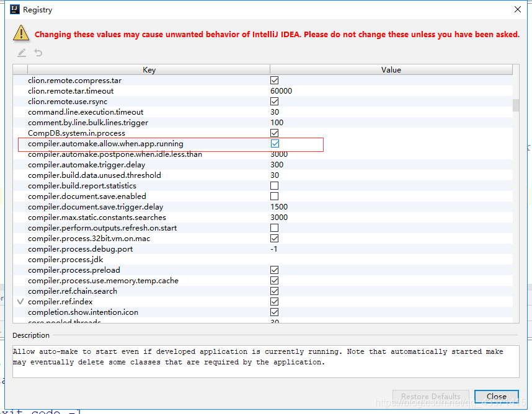
Task: Click value -1 for debug.port
Action: pos(274,249)
